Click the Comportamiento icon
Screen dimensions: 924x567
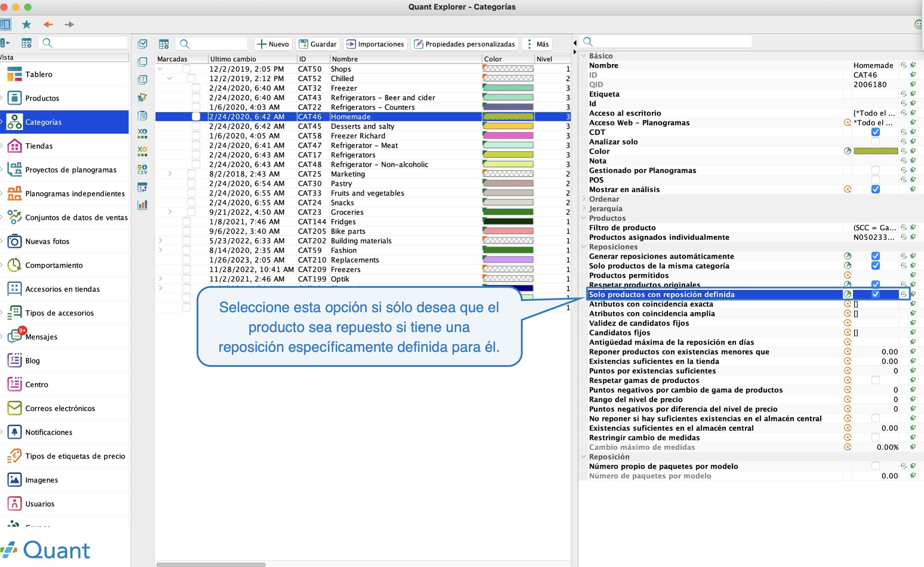[x=15, y=265]
